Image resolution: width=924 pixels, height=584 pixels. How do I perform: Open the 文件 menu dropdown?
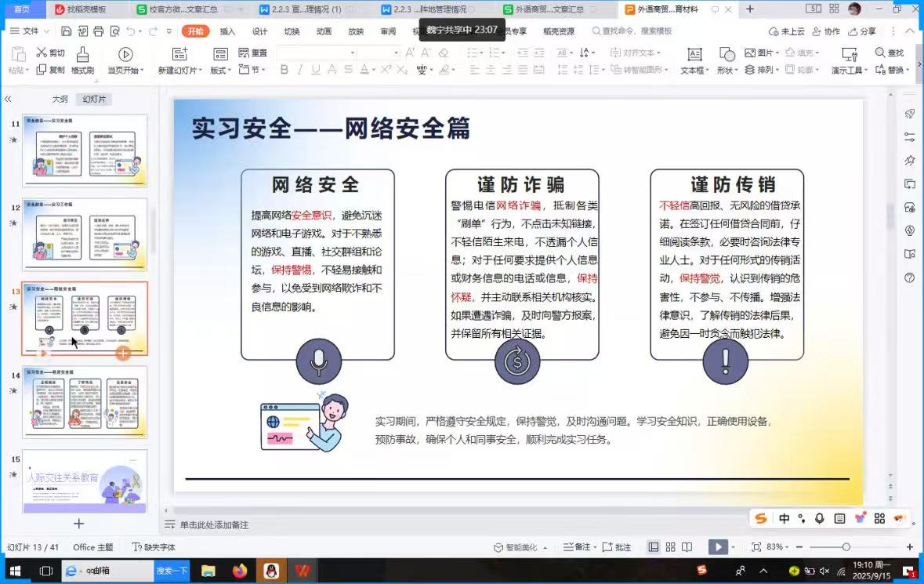[31, 31]
